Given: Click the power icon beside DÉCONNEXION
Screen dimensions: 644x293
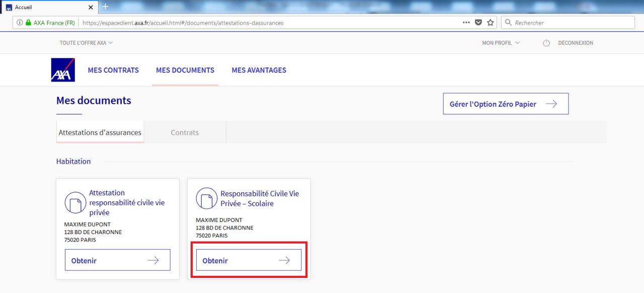Looking at the screenshot, I should (546, 43).
